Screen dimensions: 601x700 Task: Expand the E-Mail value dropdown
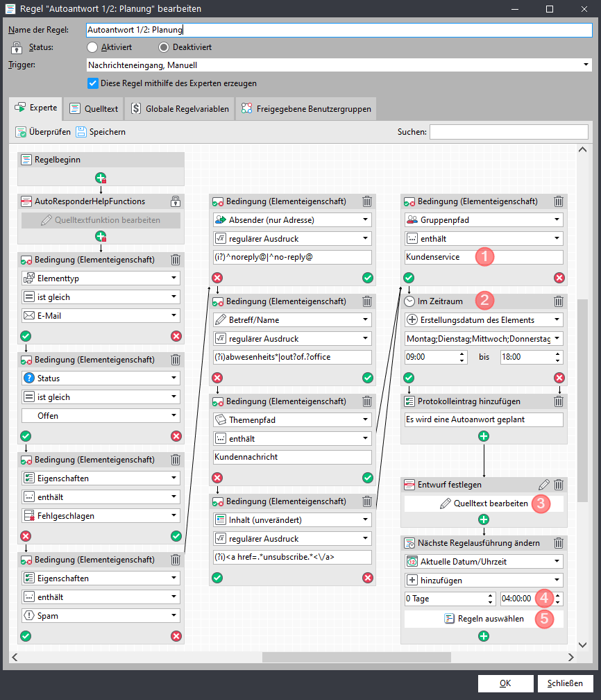pos(101,315)
